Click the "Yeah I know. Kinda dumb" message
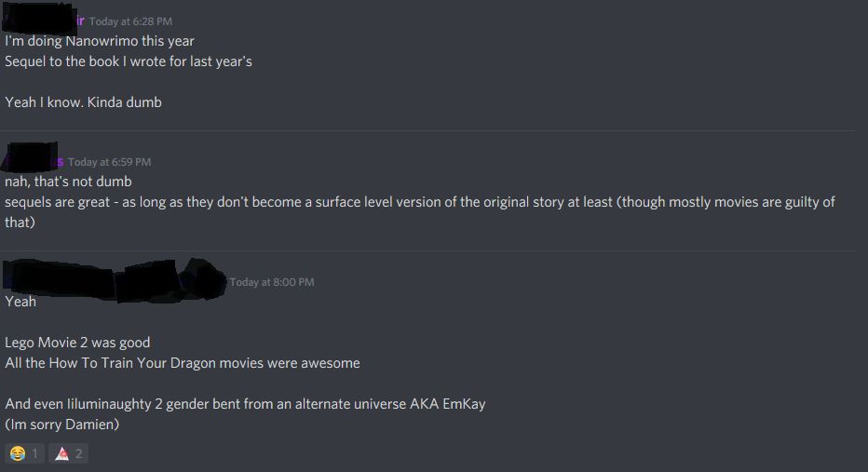The height and width of the screenshot is (472, 868). 83,102
